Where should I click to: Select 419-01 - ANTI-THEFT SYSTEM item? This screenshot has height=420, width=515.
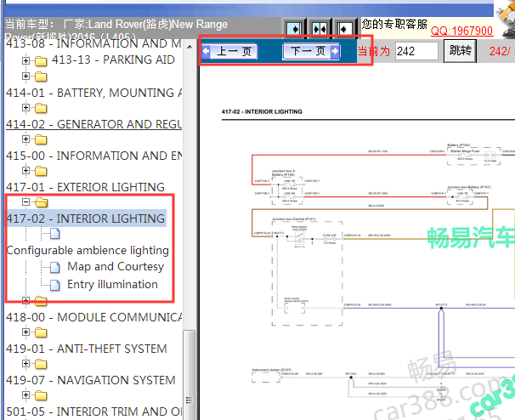pos(87,349)
